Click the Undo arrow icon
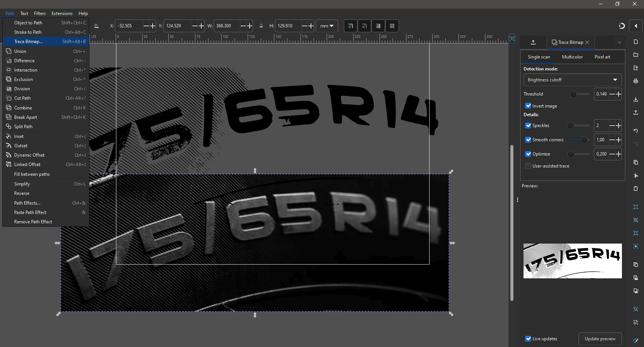 click(636, 131)
